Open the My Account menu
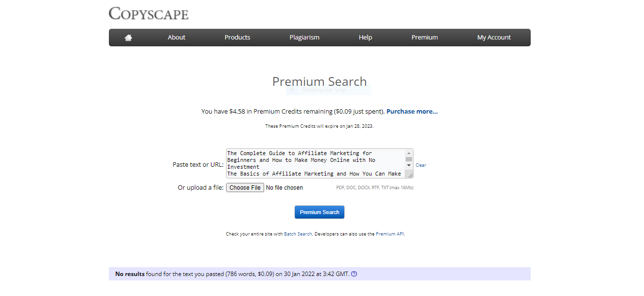Screen dimensions: 644x296 click(494, 37)
